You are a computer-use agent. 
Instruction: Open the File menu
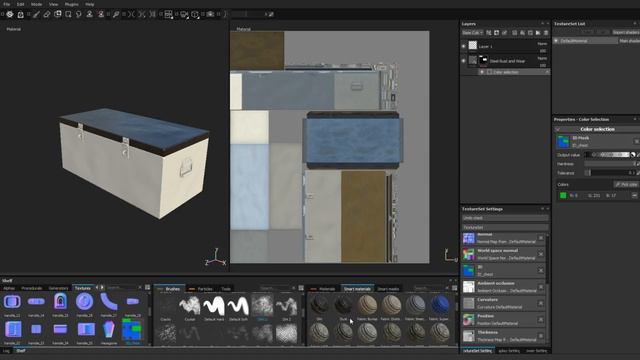click(7, 4)
